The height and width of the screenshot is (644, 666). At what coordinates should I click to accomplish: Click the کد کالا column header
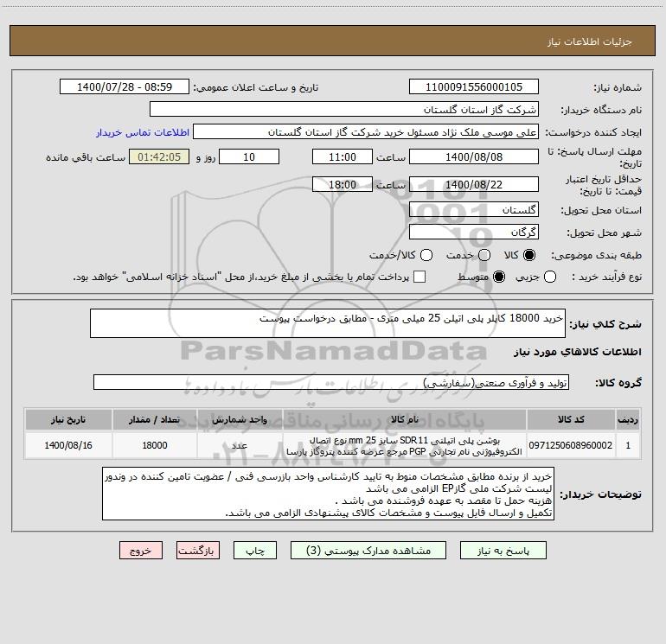click(x=571, y=419)
